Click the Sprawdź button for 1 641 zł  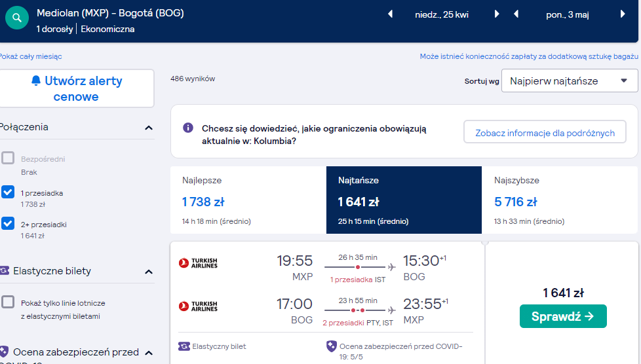click(563, 316)
